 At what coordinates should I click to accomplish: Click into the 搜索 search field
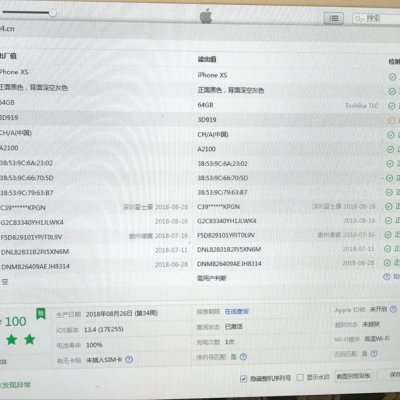[377, 19]
